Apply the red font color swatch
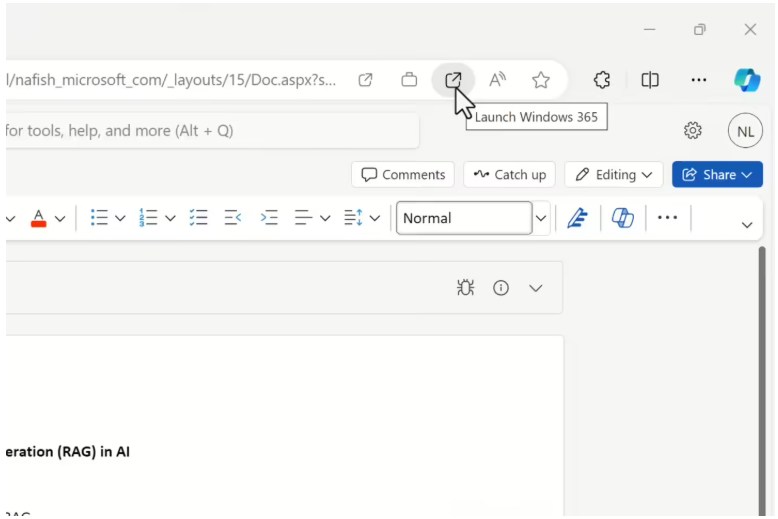The image size is (778, 519). pyautogui.click(x=39, y=218)
